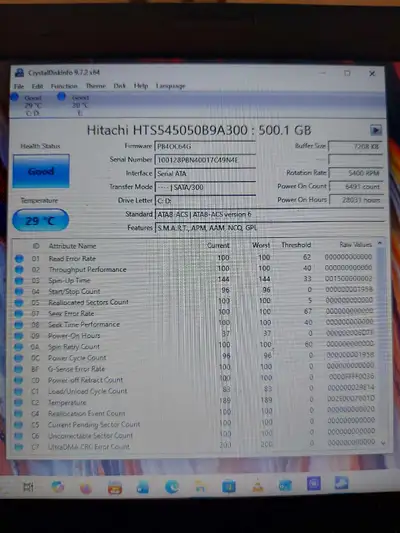Click the Temperature row status dot
The image size is (400, 533).
point(19,402)
